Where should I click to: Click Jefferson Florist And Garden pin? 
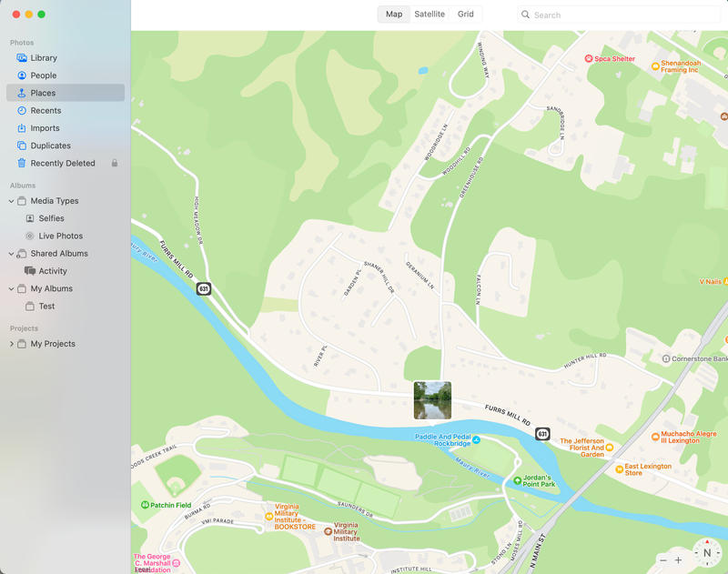point(610,448)
